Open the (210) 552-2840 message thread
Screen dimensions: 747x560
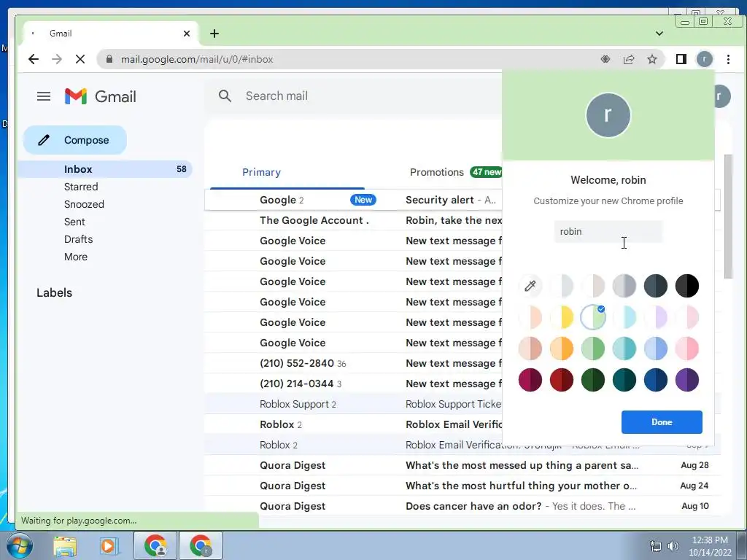click(354, 363)
